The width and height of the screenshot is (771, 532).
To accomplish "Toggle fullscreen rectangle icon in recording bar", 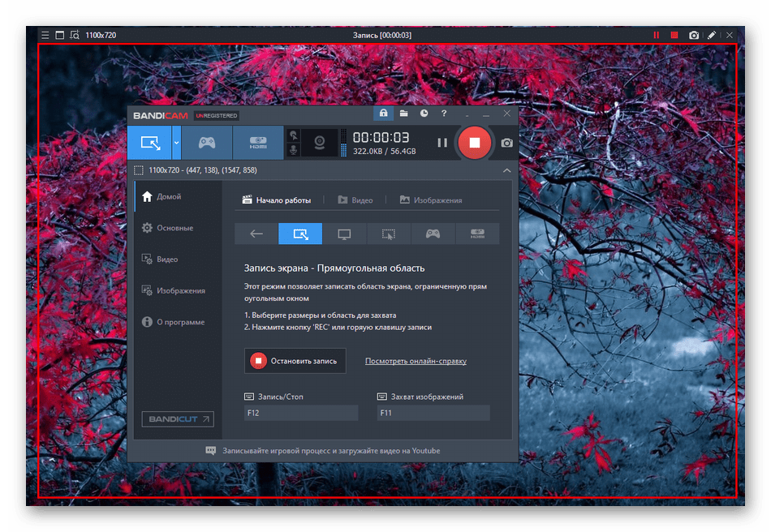I will click(x=60, y=36).
